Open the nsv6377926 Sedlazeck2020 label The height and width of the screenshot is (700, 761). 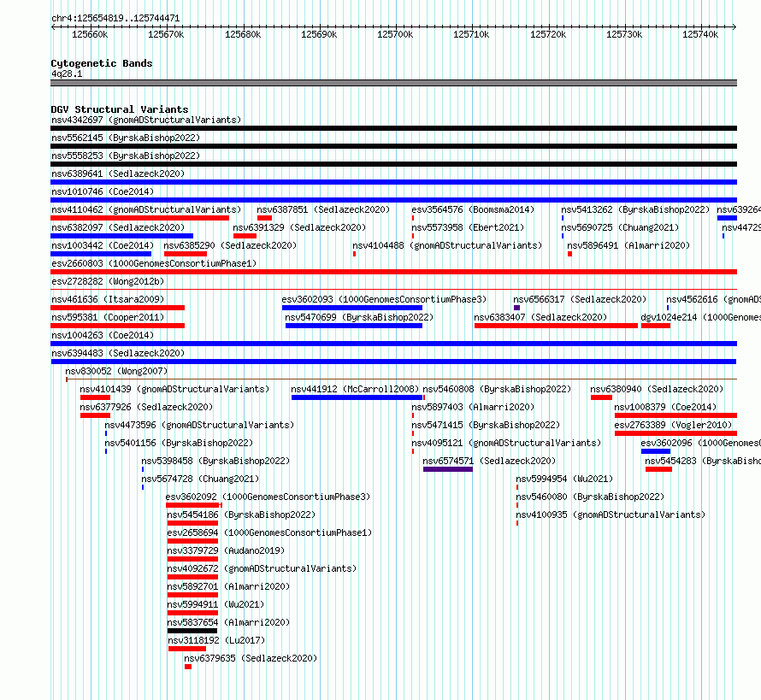click(146, 407)
